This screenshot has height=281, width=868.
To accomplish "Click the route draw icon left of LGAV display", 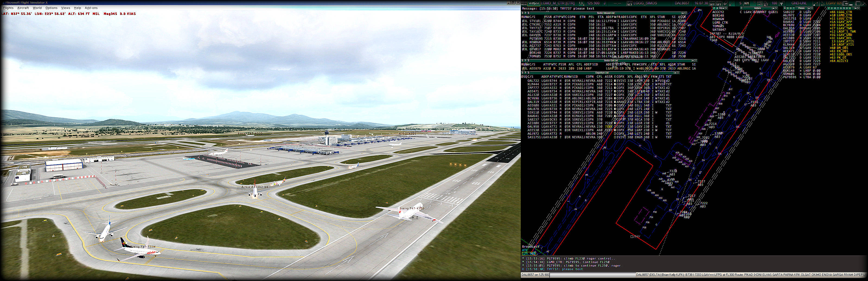I will point(822,3).
